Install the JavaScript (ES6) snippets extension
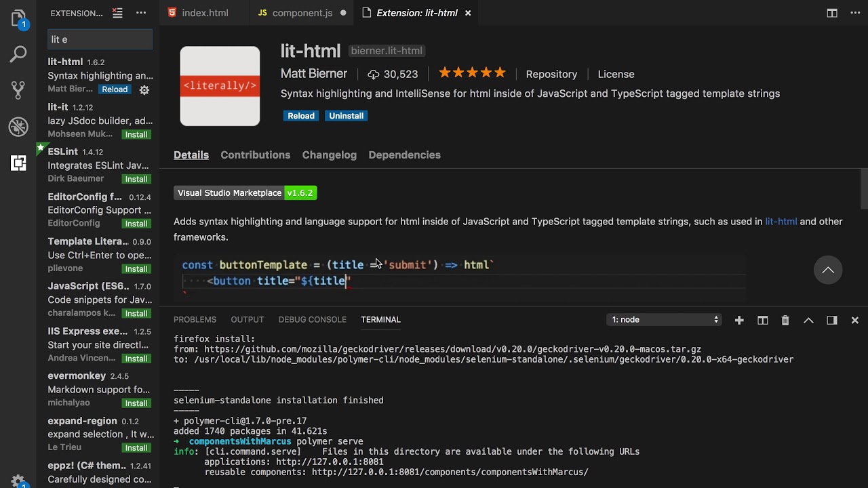Screen dimensions: 868x488 136,314
